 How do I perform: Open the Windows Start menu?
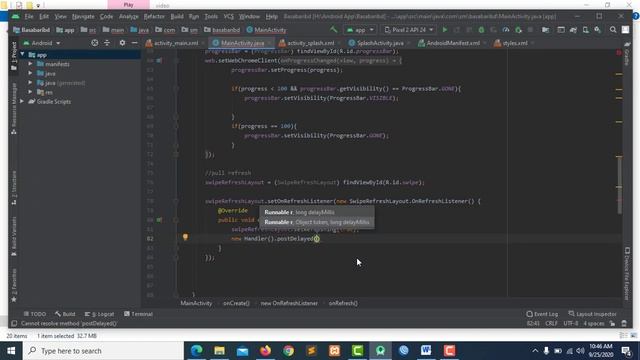pos(11,351)
